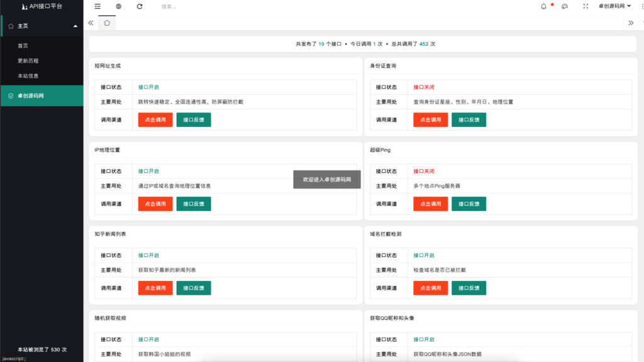Open 更新历程 in the sidebar
The image size is (644, 362).
coord(28,61)
